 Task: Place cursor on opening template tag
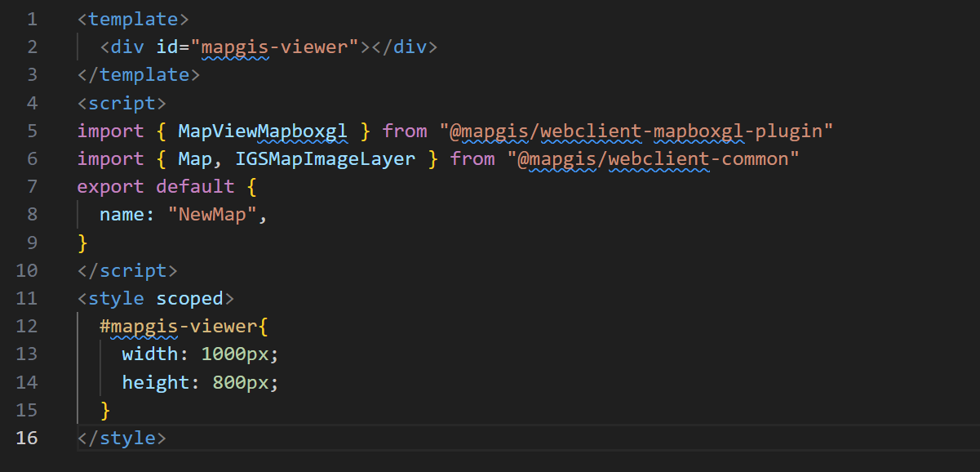[133, 19]
